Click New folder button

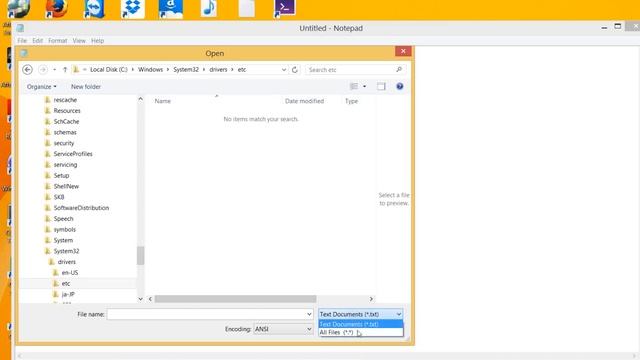[86, 87]
